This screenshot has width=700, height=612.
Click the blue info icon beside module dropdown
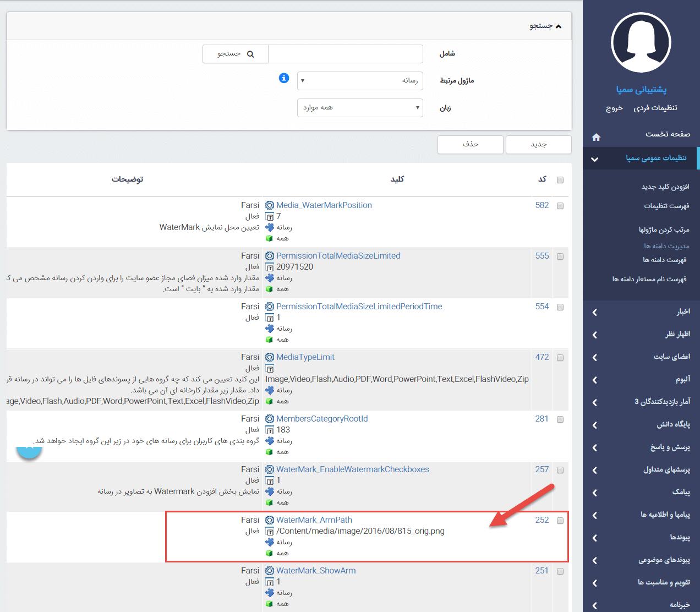coord(284,78)
